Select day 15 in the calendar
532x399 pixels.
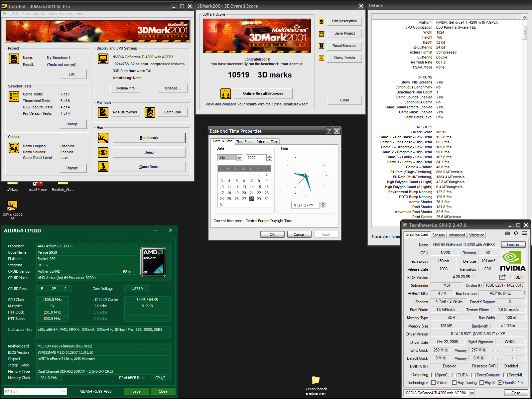pos(259,187)
